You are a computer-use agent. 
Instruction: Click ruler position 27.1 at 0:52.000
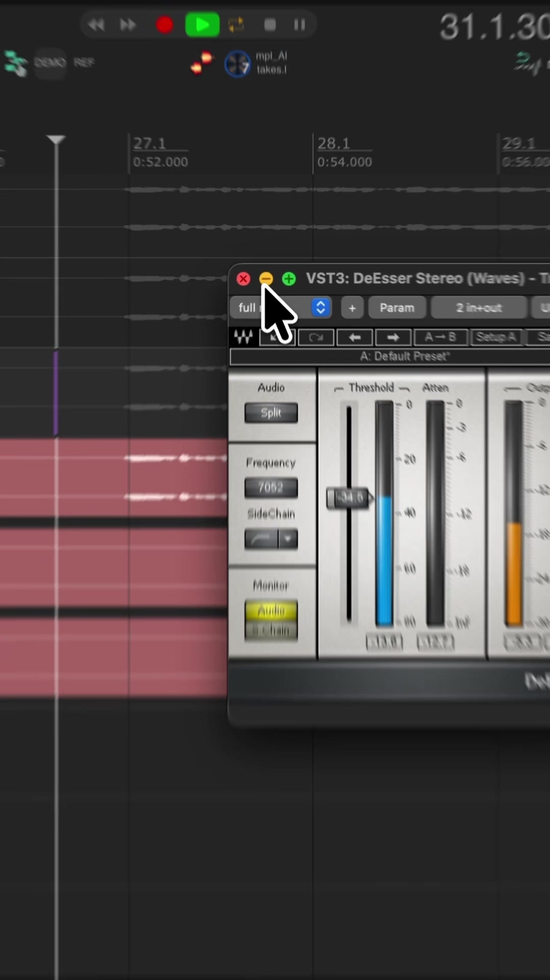[160, 153]
